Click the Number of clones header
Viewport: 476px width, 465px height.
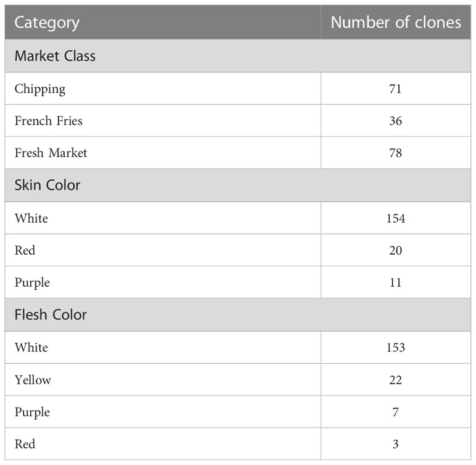[396, 22]
